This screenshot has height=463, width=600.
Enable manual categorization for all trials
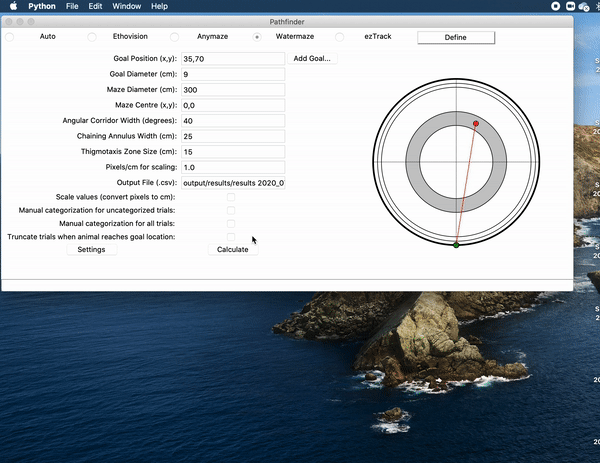point(231,223)
